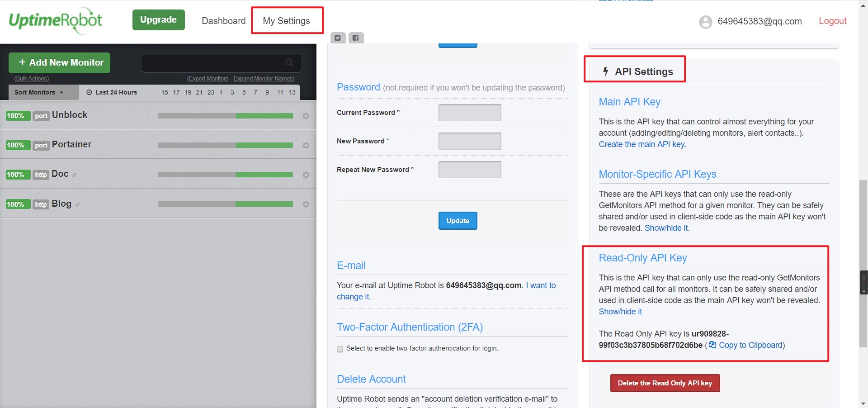Click the Create the main API key link
868x408 pixels.
point(642,144)
